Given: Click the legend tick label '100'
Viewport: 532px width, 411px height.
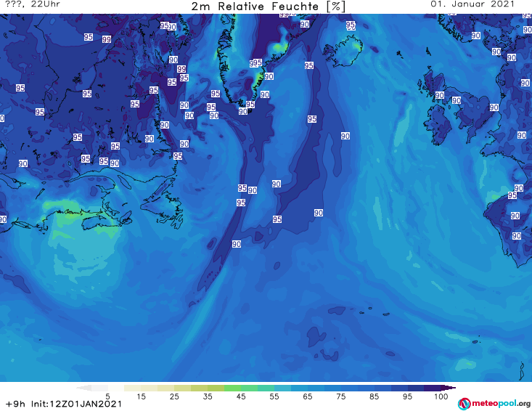Looking at the screenshot, I should (x=441, y=396).
